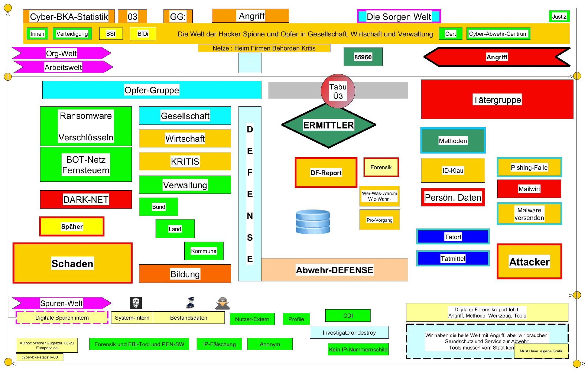
Task: Click the yellow Späher box
Action: coord(72,226)
